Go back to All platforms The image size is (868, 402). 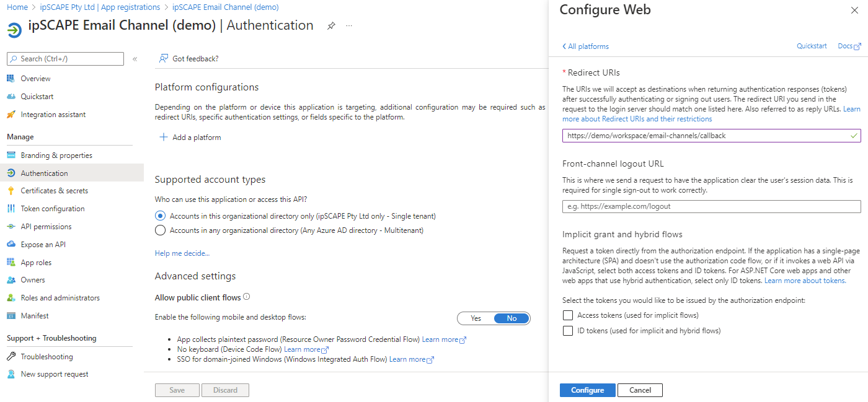585,46
